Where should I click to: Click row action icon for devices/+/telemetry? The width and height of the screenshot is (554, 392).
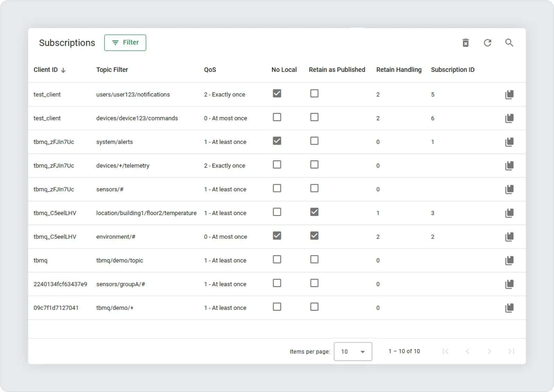click(509, 166)
